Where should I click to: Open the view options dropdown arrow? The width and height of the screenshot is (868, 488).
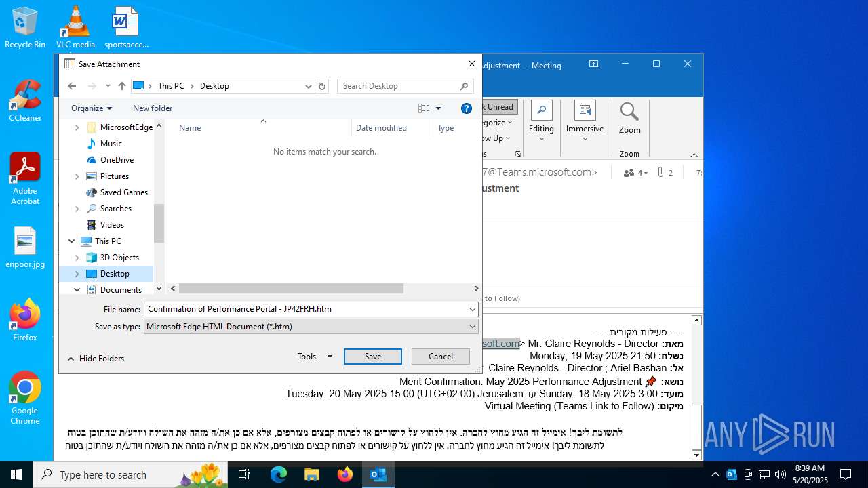[x=438, y=108]
